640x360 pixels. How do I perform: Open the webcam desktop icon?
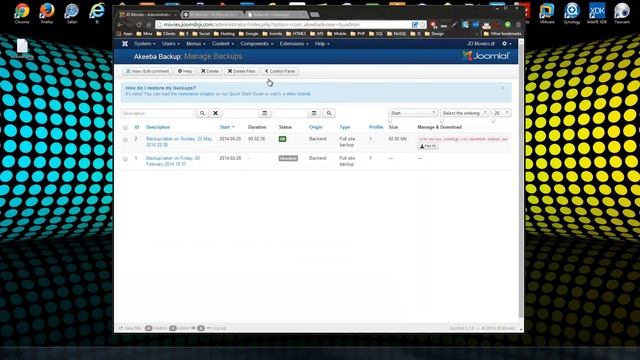pos(622,12)
